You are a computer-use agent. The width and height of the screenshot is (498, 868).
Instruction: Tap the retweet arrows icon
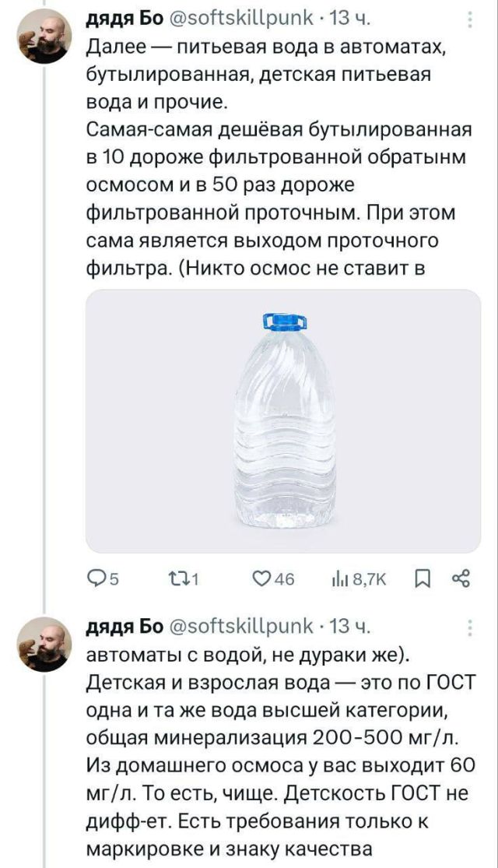(181, 578)
